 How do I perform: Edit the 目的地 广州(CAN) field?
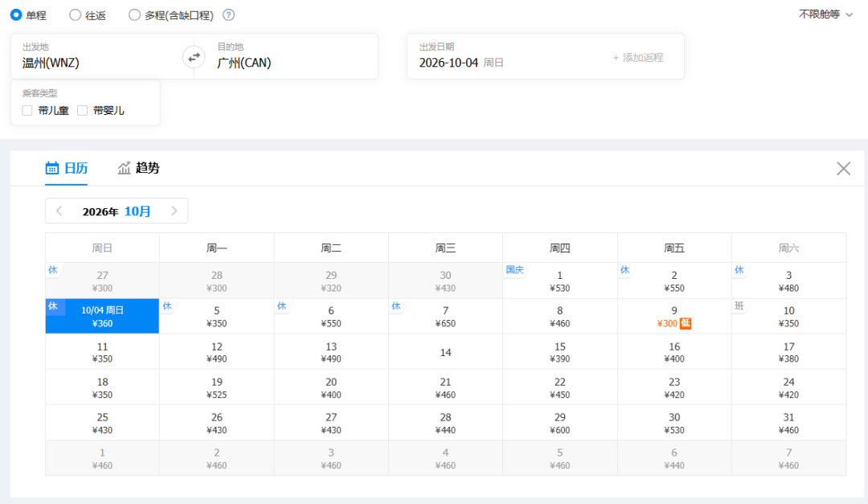point(292,56)
